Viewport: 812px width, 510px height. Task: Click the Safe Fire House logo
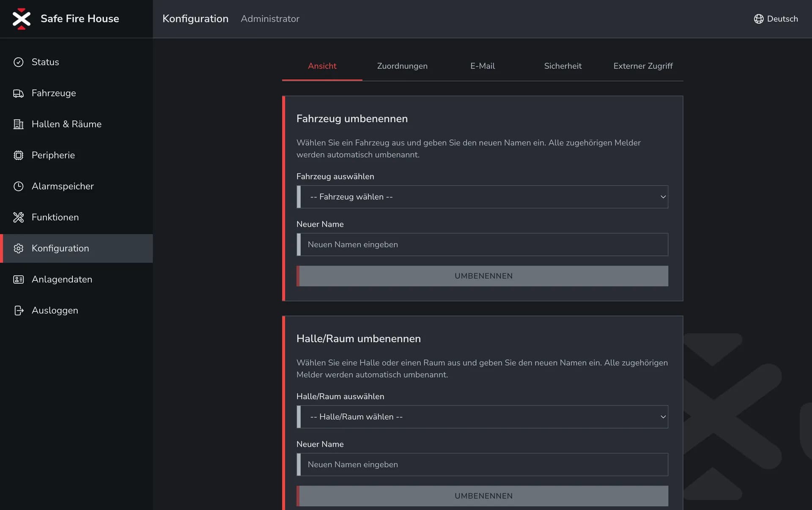pos(22,19)
